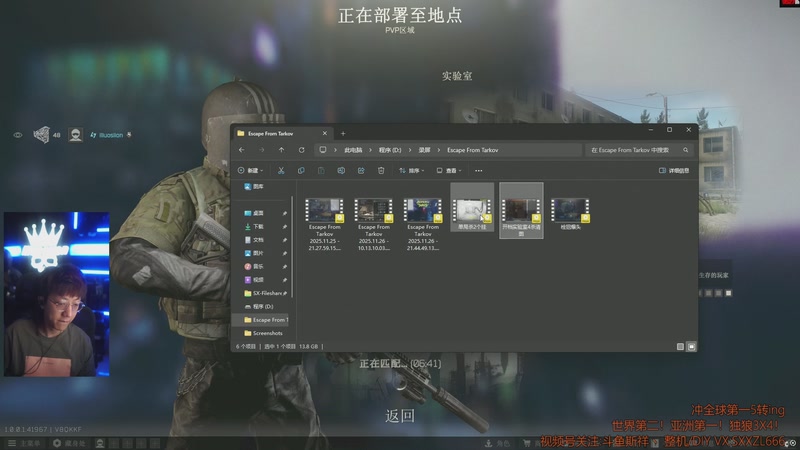Select the Escape From Tarkov Explorer tab

pos(283,133)
